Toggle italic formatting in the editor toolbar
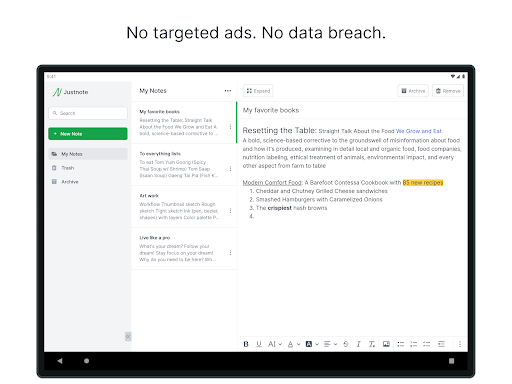512x384 pixels. pos(359,344)
